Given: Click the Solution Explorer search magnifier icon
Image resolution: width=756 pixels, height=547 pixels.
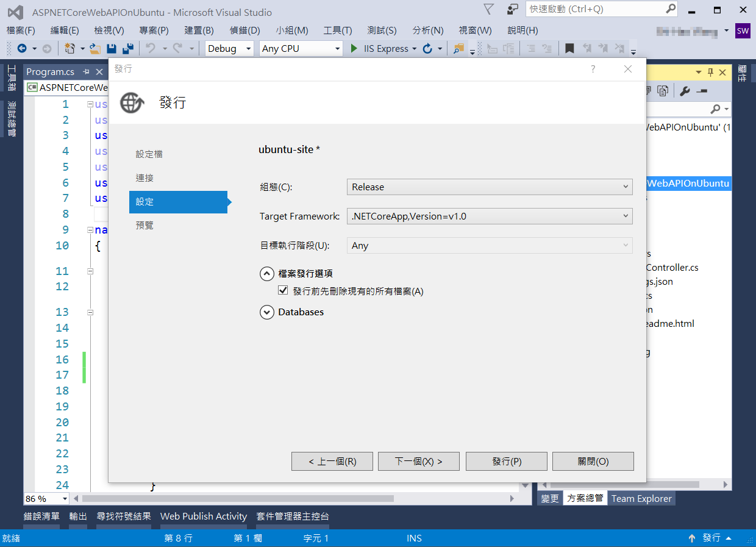Looking at the screenshot, I should pos(716,109).
